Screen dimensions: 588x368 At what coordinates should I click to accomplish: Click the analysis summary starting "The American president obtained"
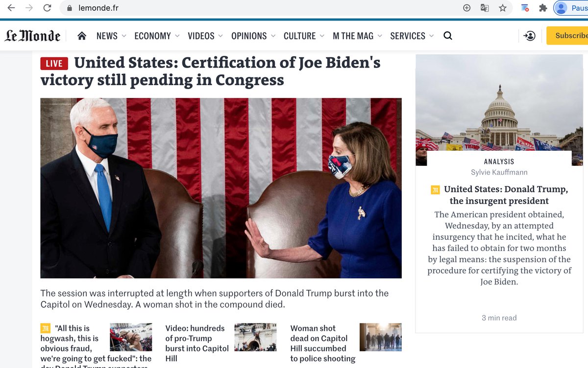[x=499, y=248]
